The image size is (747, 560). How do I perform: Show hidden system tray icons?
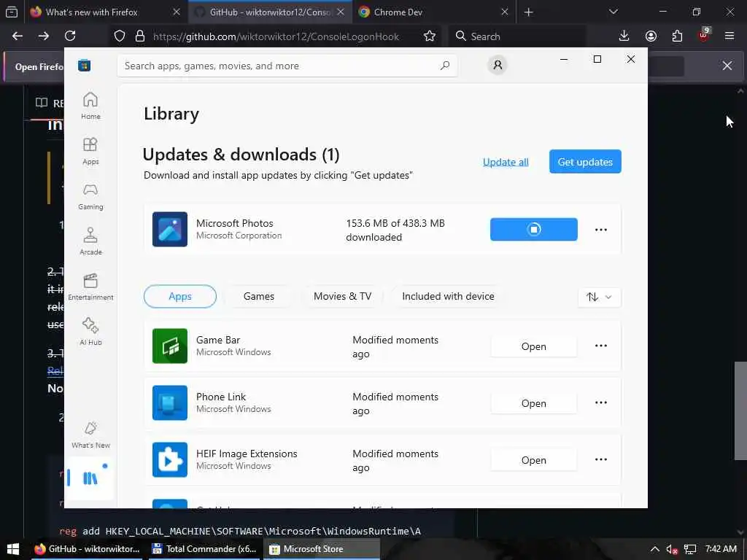(x=654, y=549)
